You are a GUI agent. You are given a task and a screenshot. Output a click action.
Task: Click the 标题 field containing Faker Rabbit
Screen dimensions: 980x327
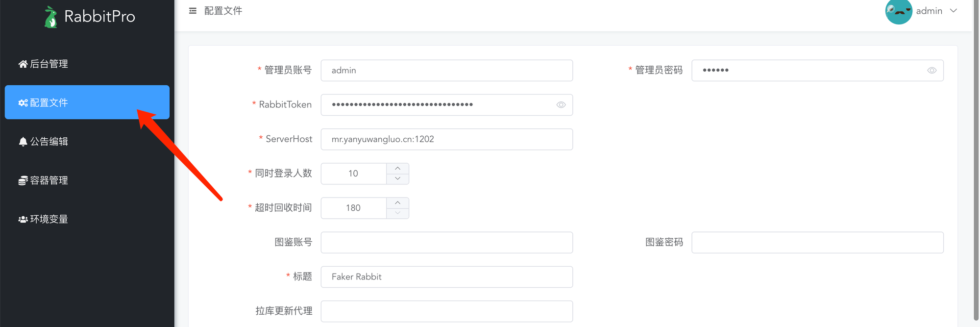pos(446,277)
